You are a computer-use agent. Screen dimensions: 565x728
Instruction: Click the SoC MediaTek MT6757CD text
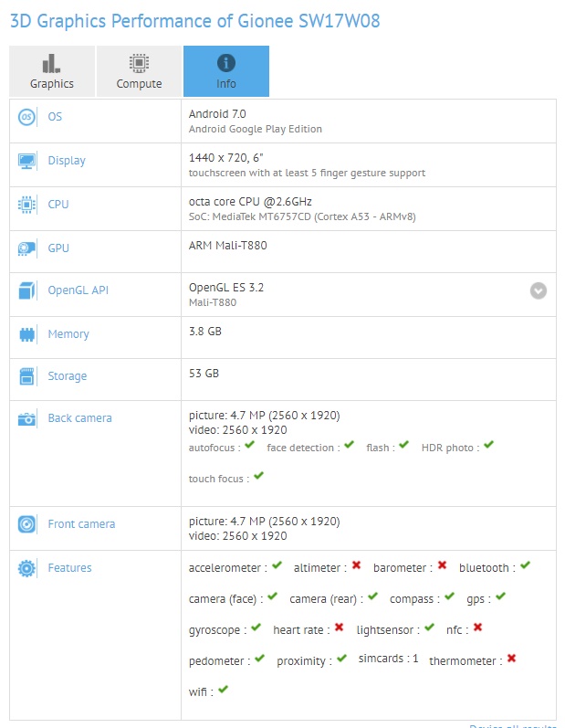tap(302, 216)
